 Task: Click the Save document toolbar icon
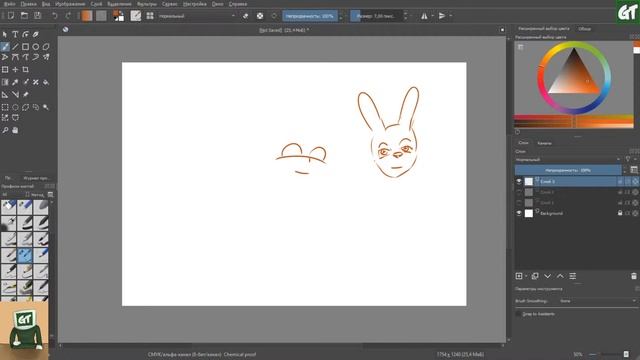38,16
